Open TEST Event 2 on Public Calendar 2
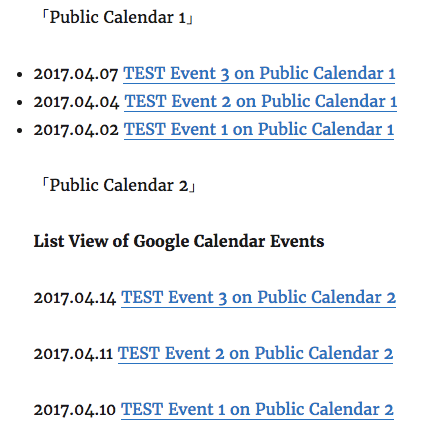 coord(255,354)
